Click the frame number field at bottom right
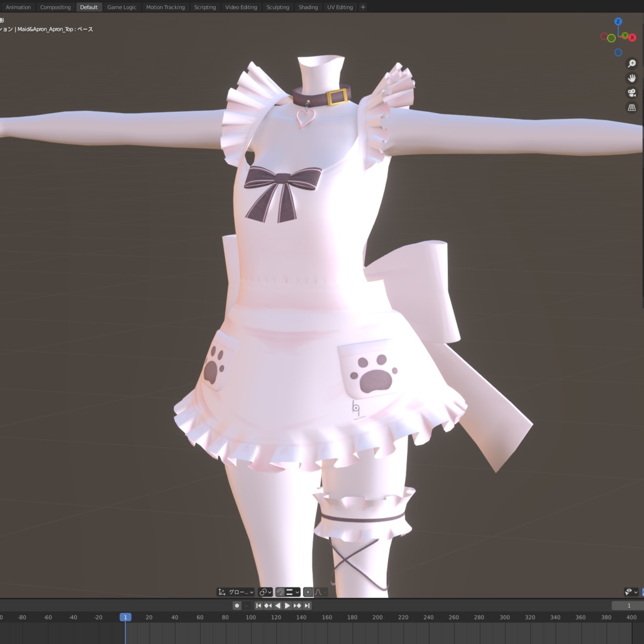The width and height of the screenshot is (644, 644). (x=628, y=604)
